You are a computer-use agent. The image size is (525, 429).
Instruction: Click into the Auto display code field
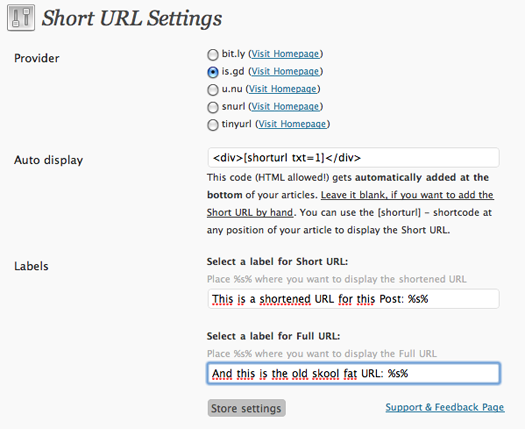353,157
